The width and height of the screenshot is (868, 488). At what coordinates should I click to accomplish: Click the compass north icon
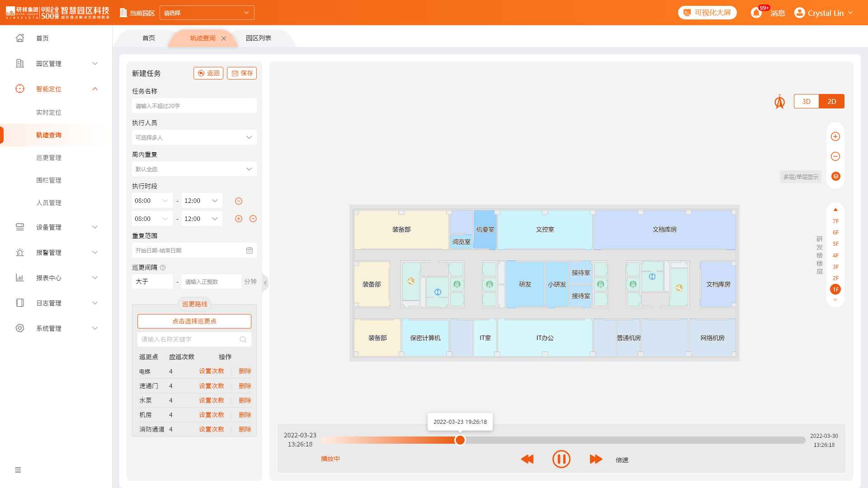(x=779, y=102)
